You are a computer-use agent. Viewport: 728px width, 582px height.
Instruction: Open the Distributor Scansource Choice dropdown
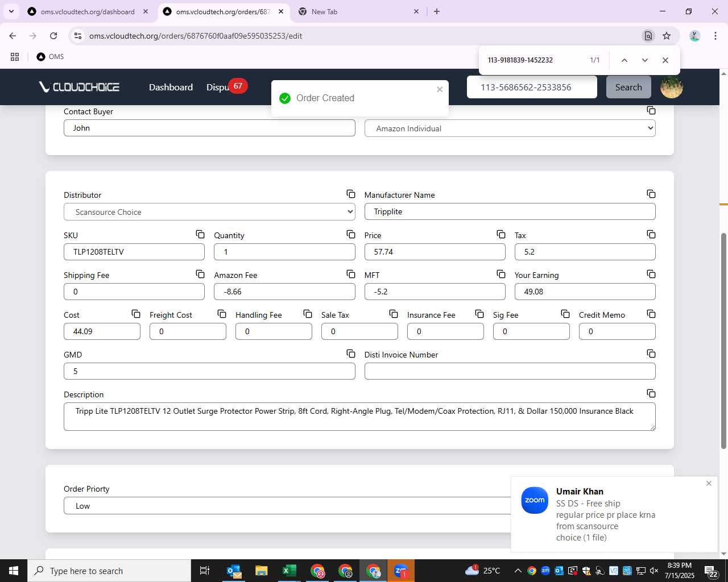pos(209,212)
